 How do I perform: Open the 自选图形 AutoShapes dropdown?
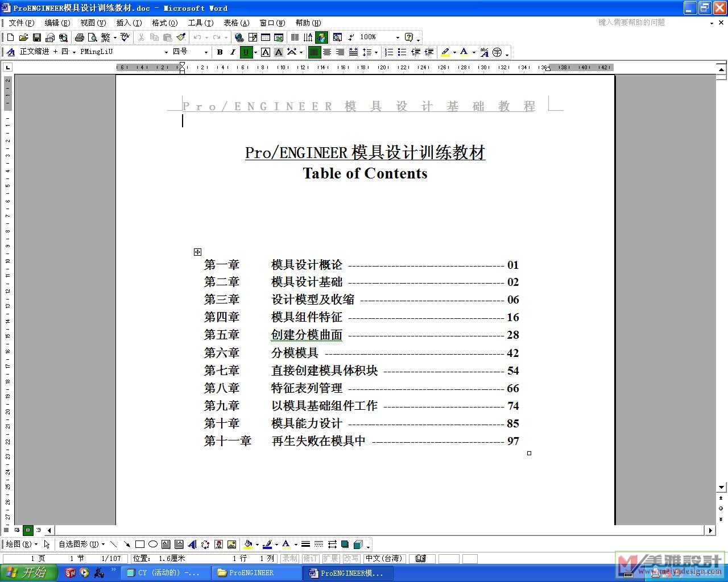81,544
